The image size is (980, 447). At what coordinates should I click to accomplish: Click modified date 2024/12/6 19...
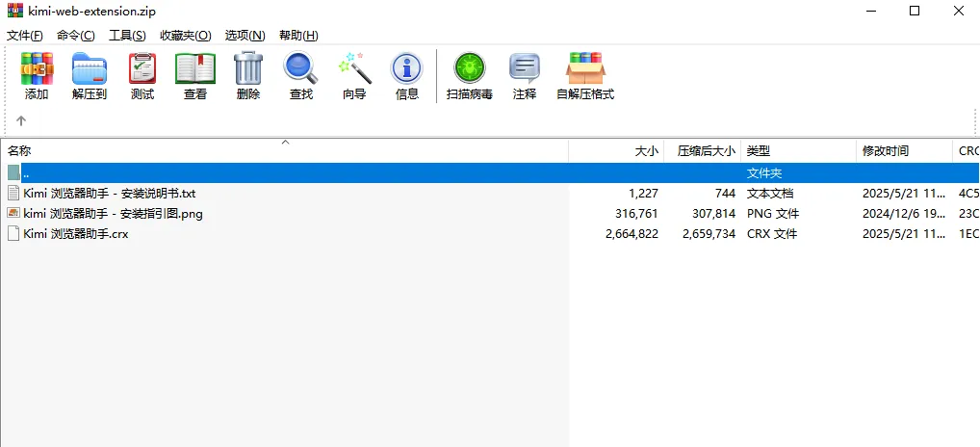click(904, 213)
